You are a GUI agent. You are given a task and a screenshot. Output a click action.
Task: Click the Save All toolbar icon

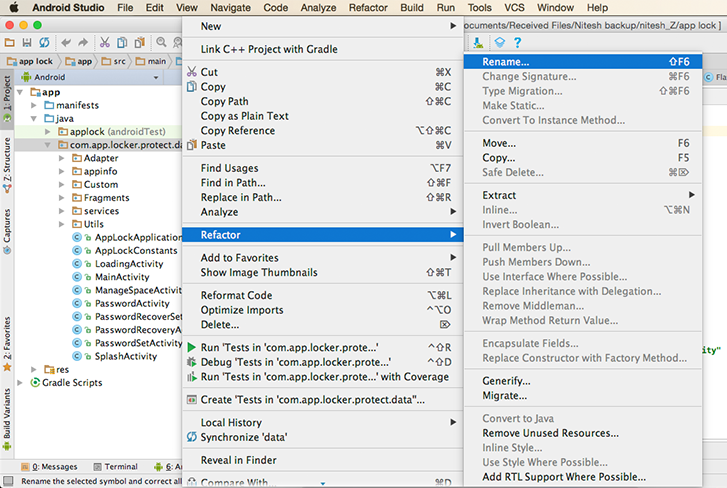point(27,43)
